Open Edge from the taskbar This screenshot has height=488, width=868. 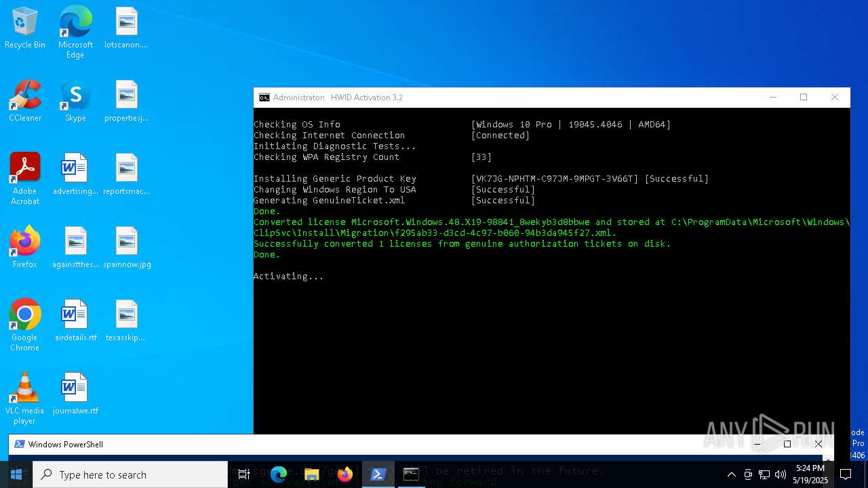click(x=278, y=474)
